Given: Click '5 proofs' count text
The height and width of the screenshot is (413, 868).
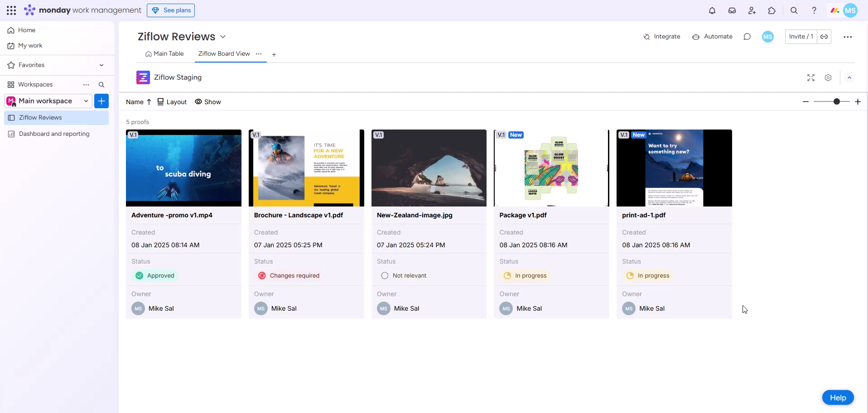Looking at the screenshot, I should pos(137,122).
